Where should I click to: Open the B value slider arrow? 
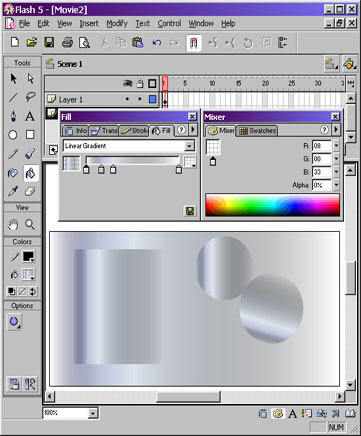[336, 172]
